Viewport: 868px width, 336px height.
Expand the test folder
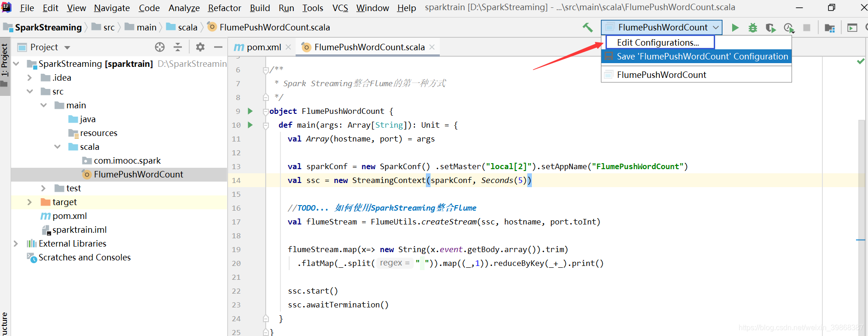coord(43,188)
